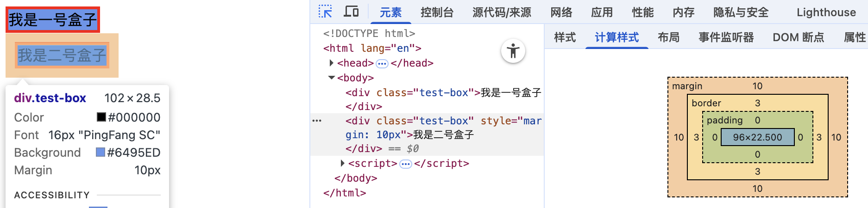Screen dimensions: 868x208
Task: Switch to the 网络 tab
Action: tap(561, 12)
